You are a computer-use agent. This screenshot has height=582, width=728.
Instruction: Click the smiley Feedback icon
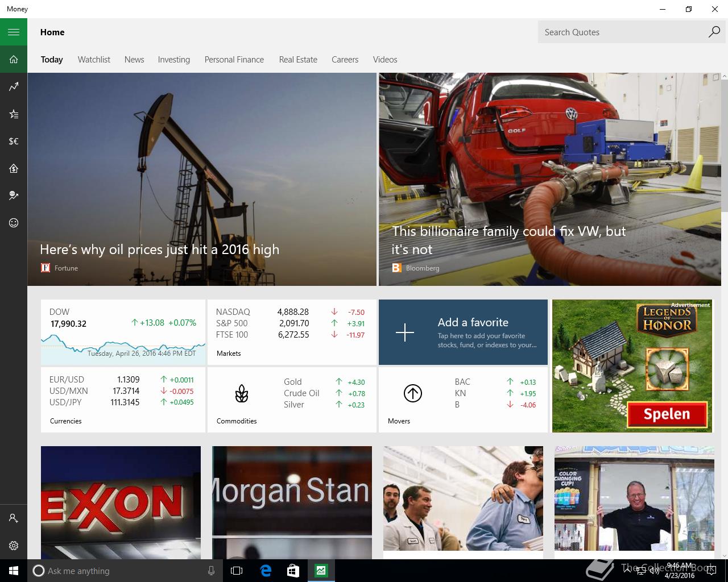pyautogui.click(x=14, y=223)
